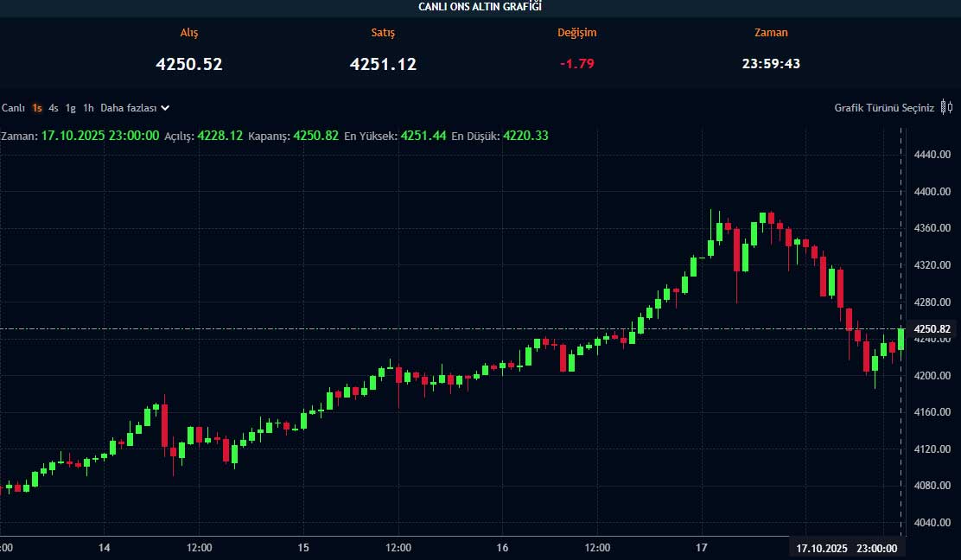
Task: Click the red Değişim value -1.79
Action: pos(576,64)
